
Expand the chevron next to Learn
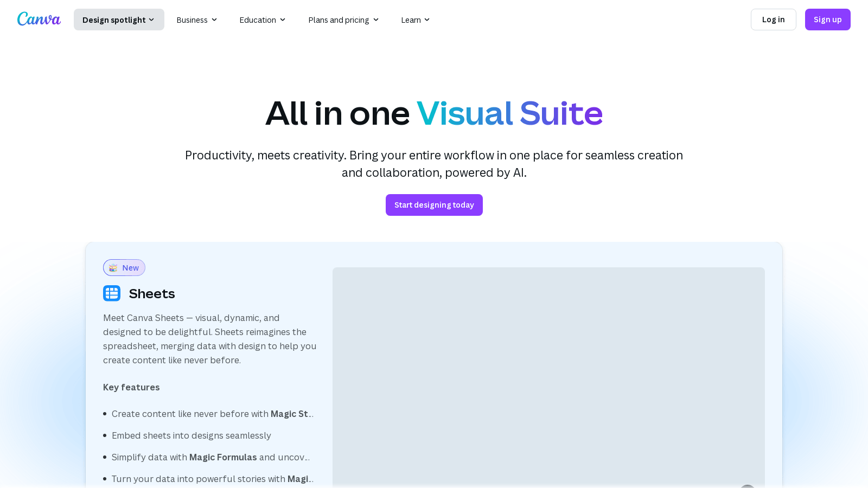pos(427,20)
